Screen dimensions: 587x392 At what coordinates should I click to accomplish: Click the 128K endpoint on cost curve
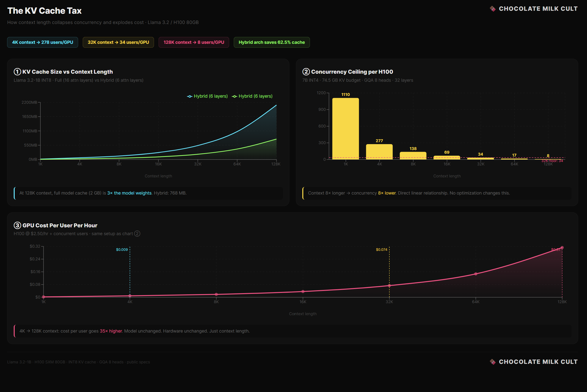562,247
